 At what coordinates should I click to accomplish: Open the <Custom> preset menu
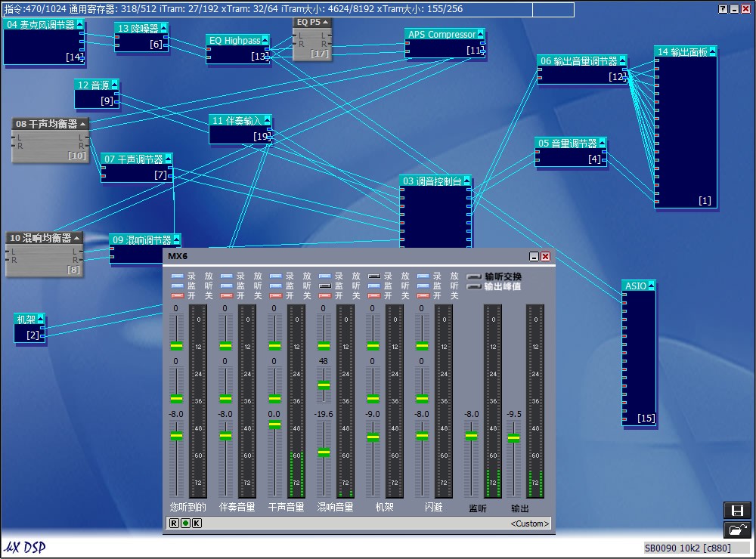530,523
